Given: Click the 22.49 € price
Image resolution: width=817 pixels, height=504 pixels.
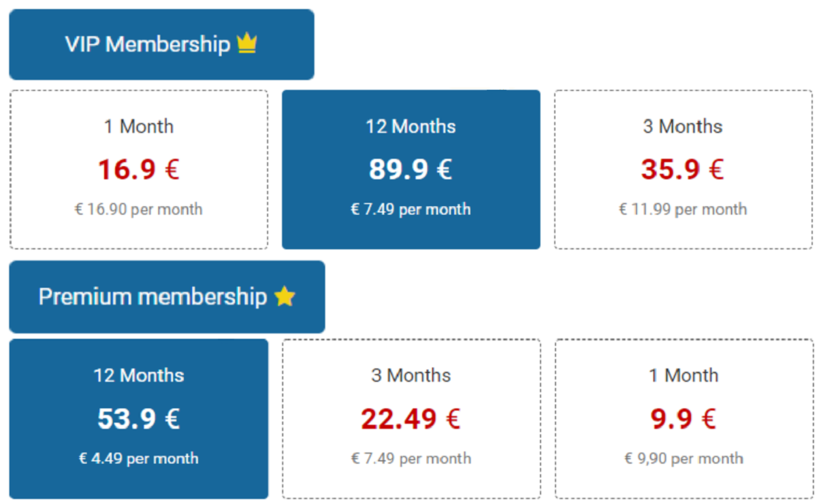Looking at the screenshot, I should (411, 419).
